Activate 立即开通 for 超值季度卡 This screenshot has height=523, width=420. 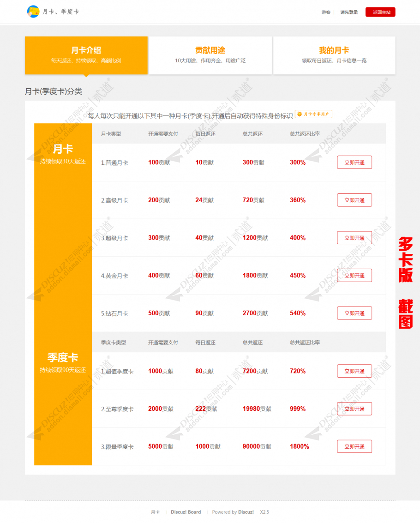pyautogui.click(x=354, y=371)
